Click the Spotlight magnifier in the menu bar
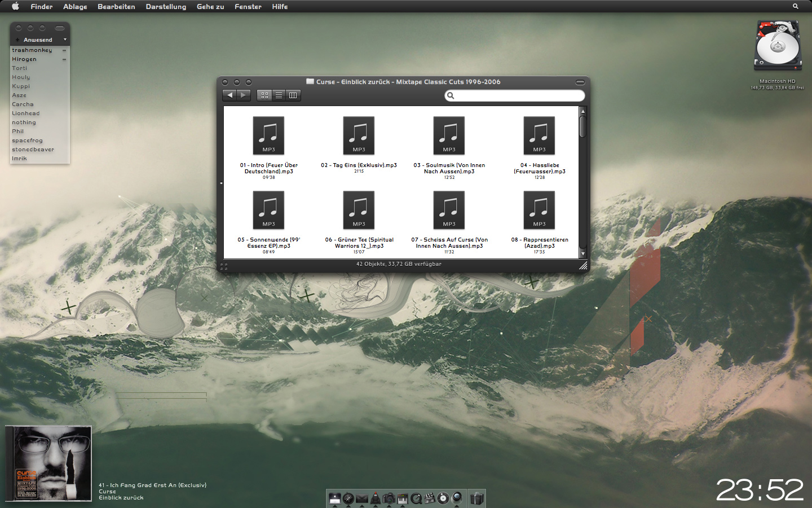Screen dimensions: 812x508 [x=796, y=6]
